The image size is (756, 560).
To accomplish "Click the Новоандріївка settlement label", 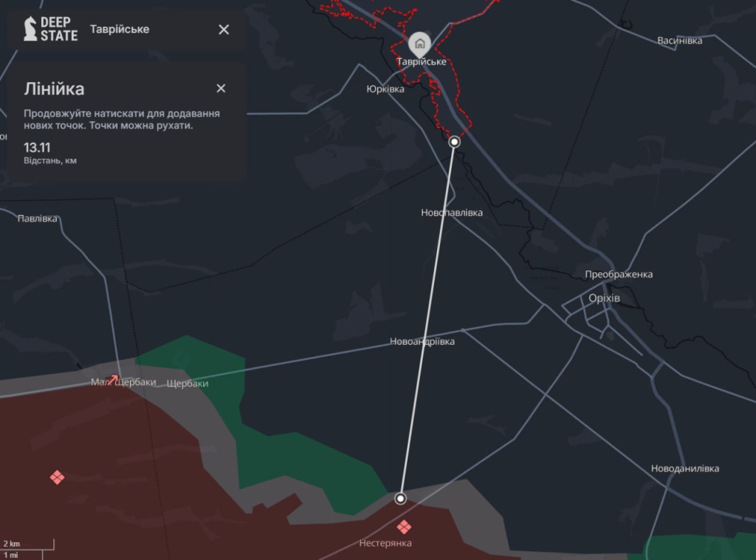I will click(422, 342).
